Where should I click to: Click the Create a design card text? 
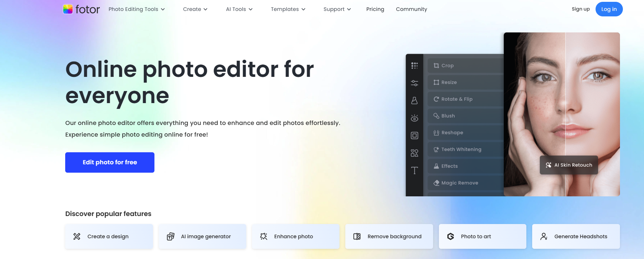pyautogui.click(x=108, y=236)
